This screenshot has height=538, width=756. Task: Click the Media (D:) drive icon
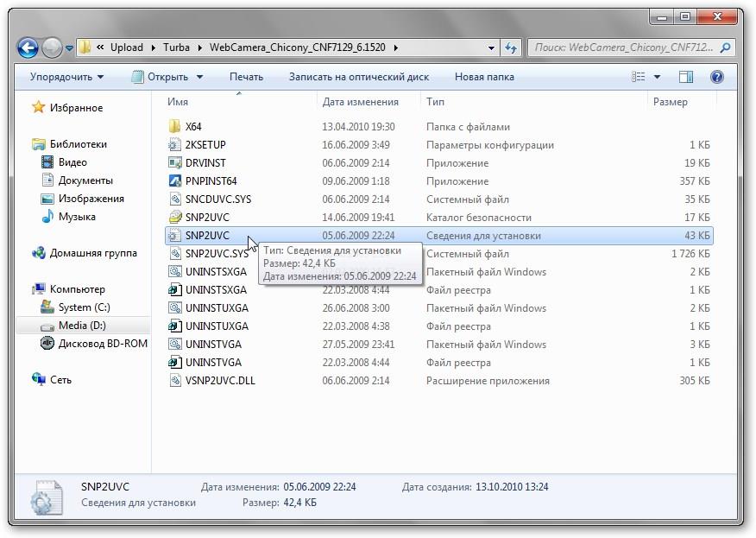coord(47,326)
